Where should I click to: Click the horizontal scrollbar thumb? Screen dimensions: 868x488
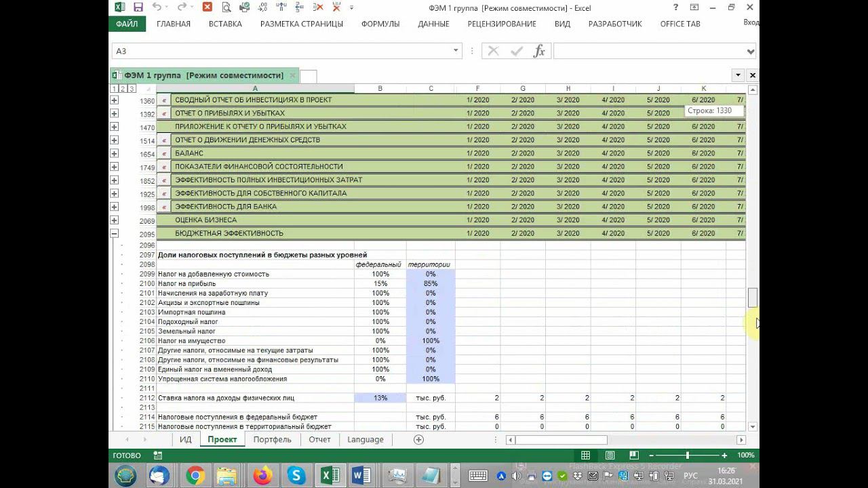tap(561, 440)
